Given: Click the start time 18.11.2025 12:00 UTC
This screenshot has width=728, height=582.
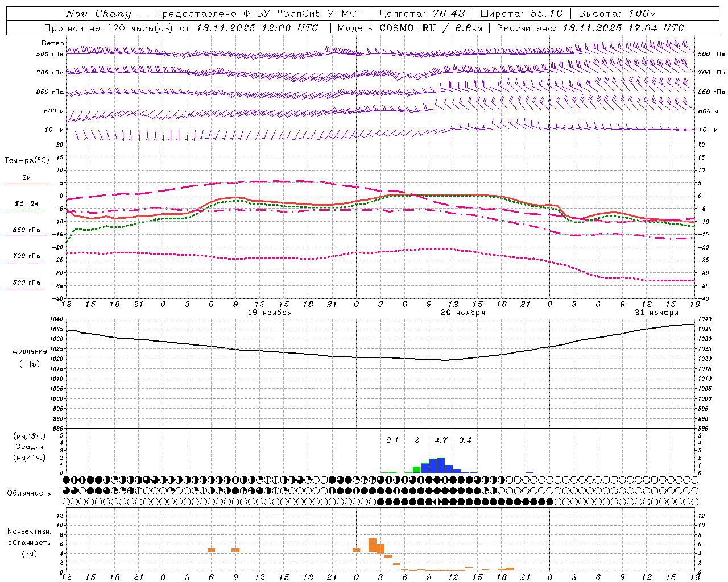Looking at the screenshot, I should pos(257,28).
